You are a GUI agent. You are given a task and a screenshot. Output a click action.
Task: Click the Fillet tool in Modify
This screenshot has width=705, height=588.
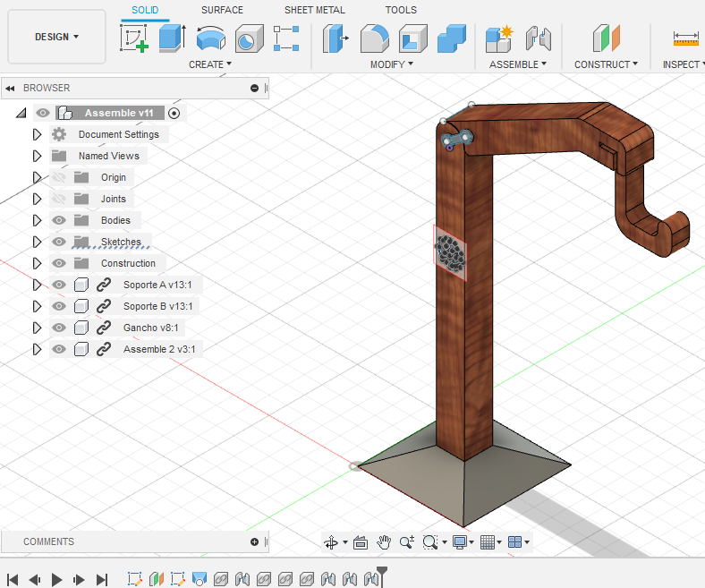pos(374,38)
